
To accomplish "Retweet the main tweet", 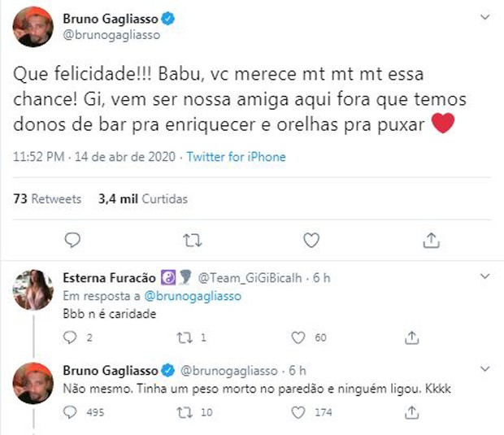I will [192, 239].
